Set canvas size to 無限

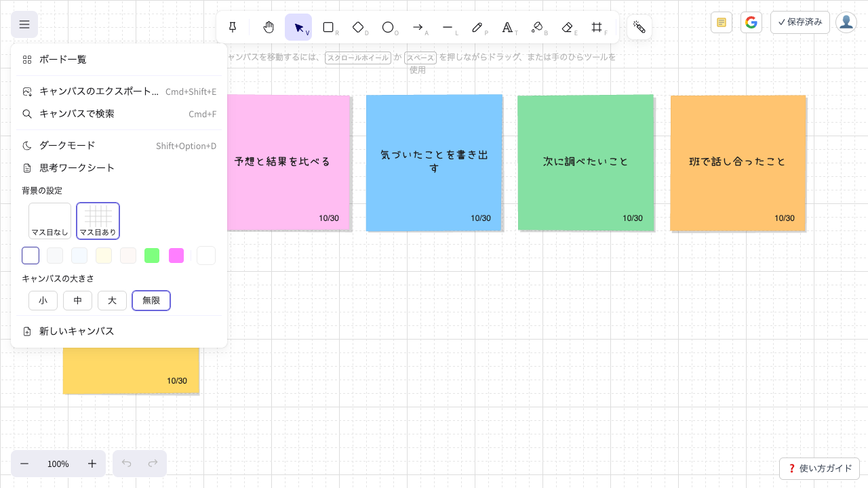(x=151, y=300)
